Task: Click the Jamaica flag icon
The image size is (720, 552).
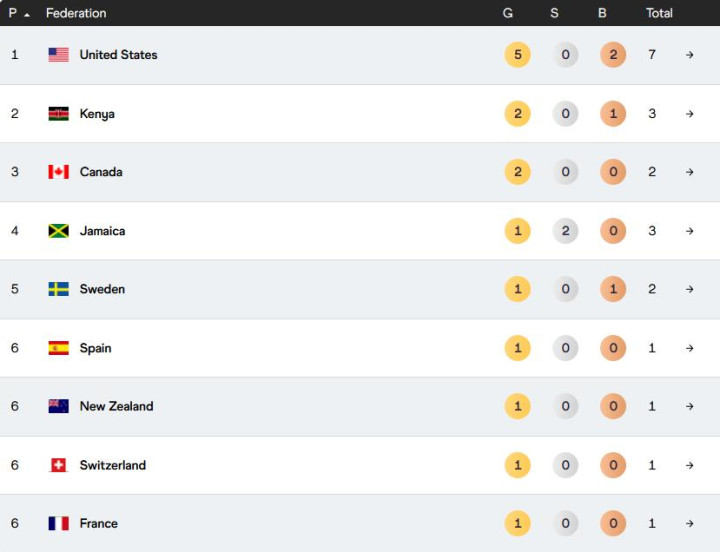Action: point(58,231)
